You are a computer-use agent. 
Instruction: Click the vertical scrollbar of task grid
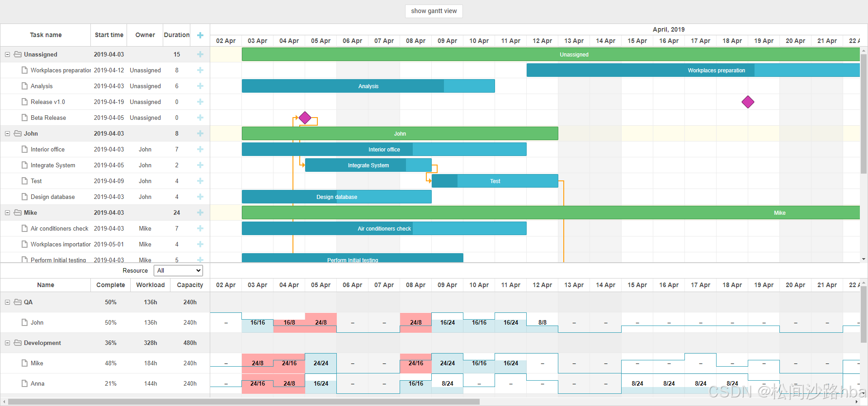pos(863,113)
